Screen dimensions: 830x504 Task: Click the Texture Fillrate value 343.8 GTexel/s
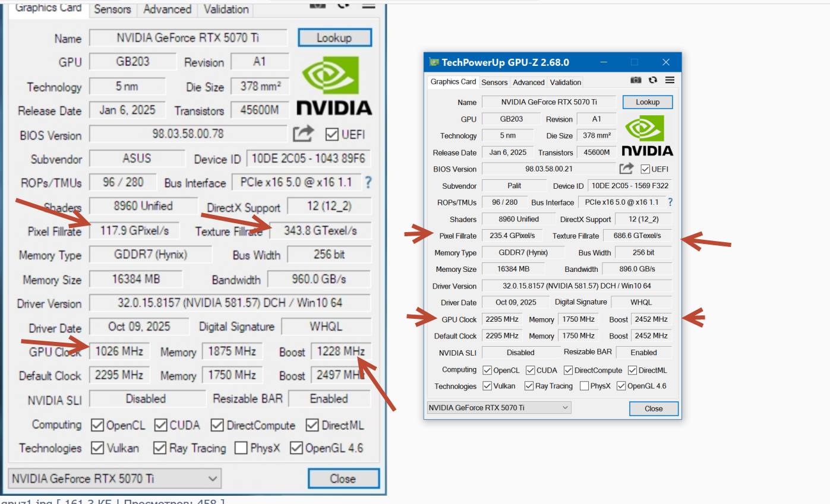(x=320, y=230)
